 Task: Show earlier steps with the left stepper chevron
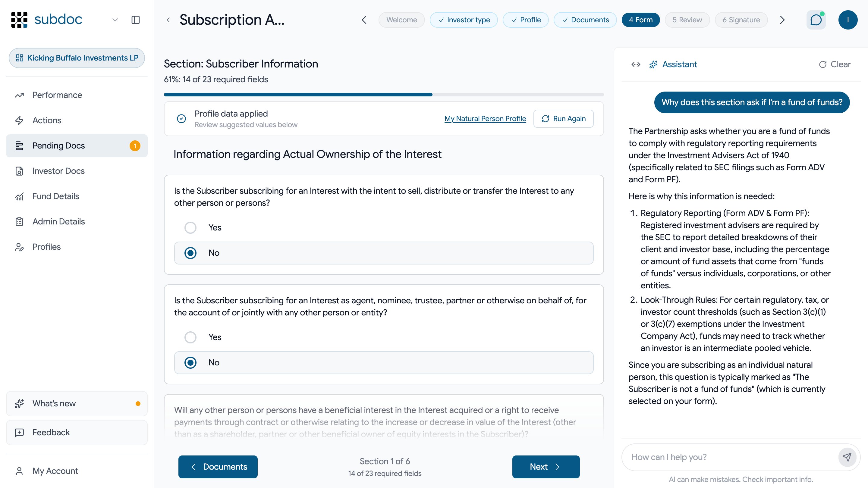click(364, 20)
